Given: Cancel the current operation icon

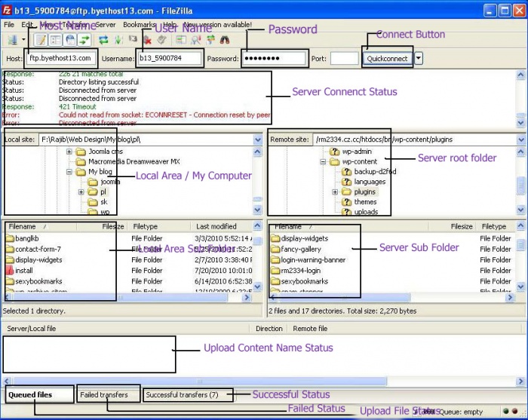Looking at the screenshot, I should click(133, 39).
